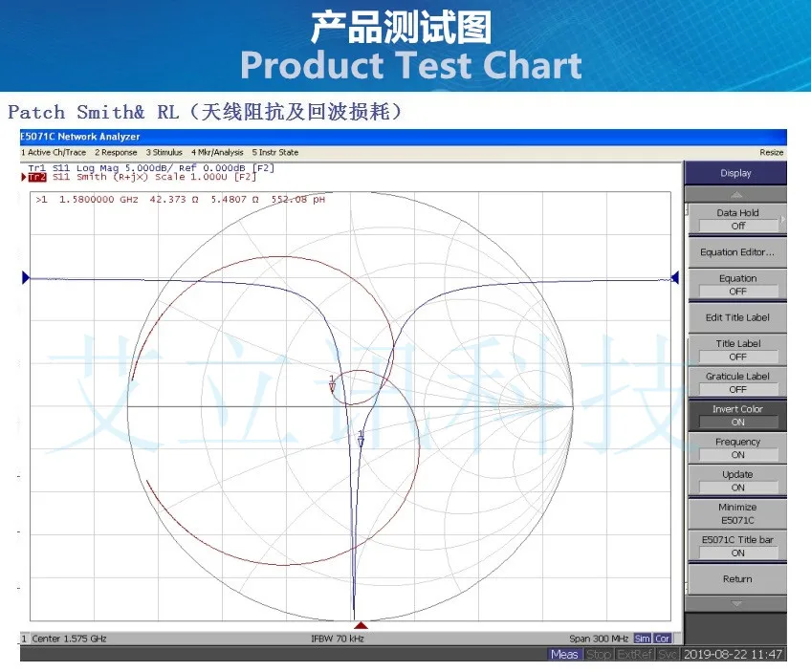This screenshot has width=811, height=672.
Task: Click the Return softkey
Action: pyautogui.click(x=737, y=579)
